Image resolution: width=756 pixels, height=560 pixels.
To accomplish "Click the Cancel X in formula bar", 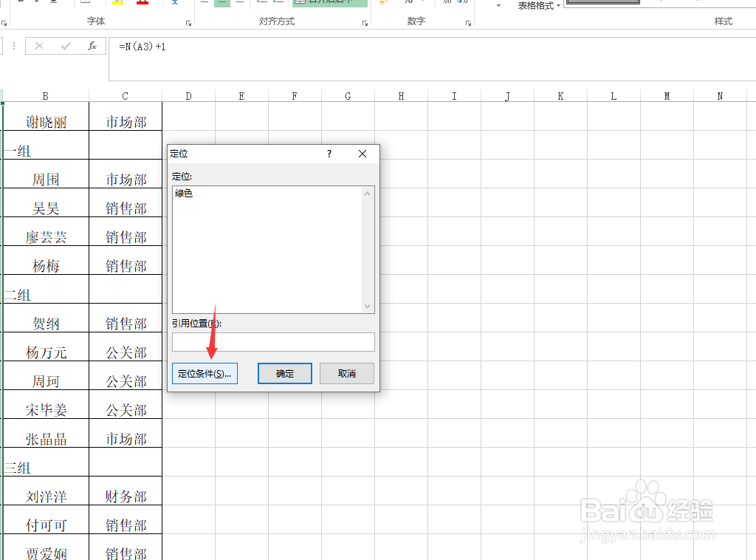I will pyautogui.click(x=39, y=46).
